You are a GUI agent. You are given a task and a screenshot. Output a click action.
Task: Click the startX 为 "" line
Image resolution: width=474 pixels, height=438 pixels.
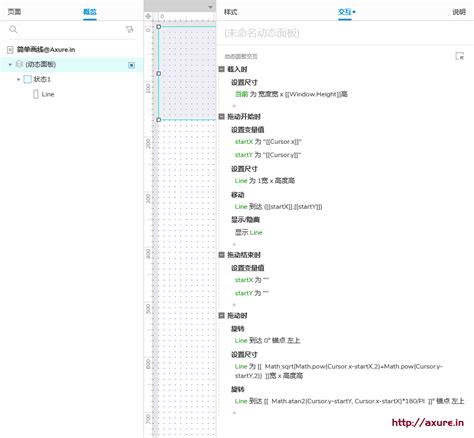pos(252,280)
